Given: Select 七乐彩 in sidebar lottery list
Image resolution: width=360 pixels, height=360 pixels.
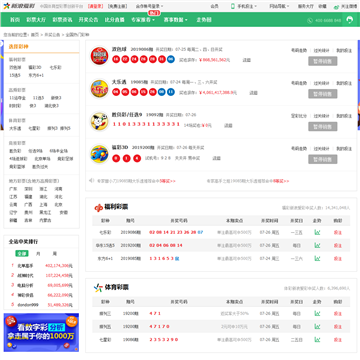Looking at the screenshot, I should (55, 68).
